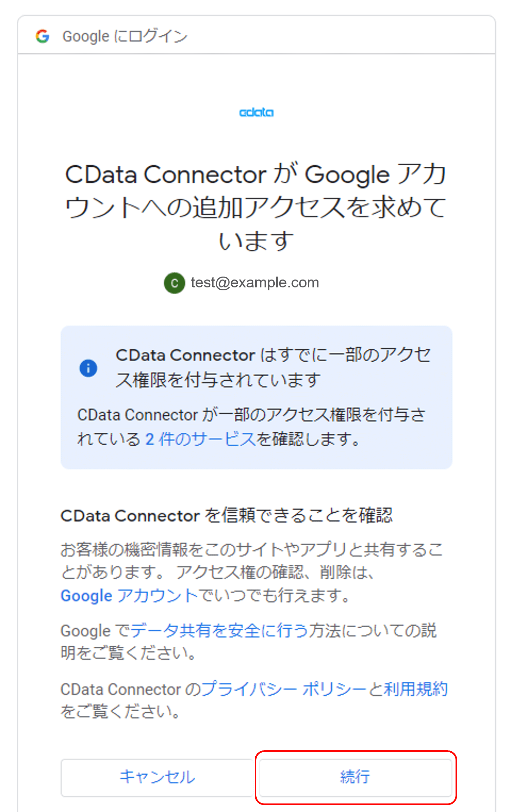511x812 pixels.
Task: Click the 'Google にログイン' header title
Action: tap(125, 36)
